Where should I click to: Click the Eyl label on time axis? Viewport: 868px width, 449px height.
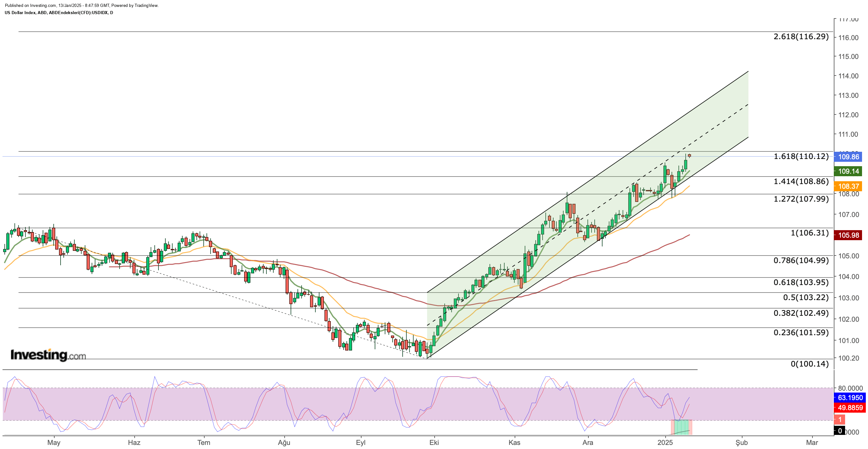[361, 443]
